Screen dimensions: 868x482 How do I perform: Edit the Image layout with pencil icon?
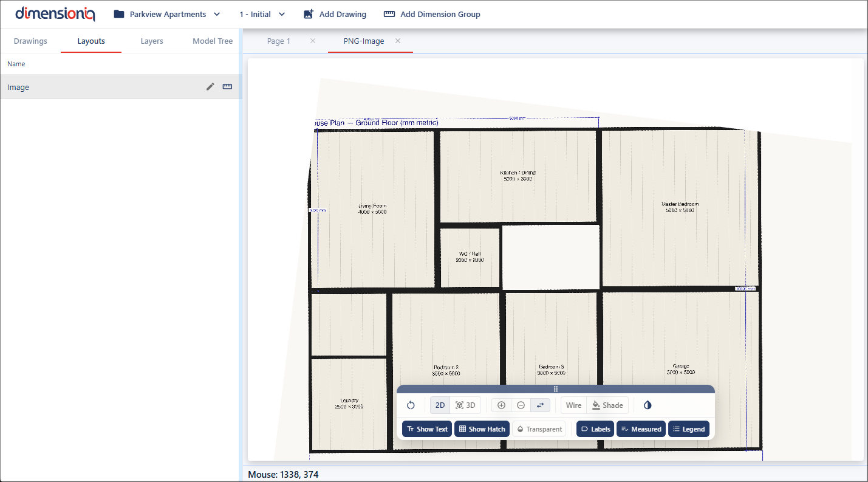(210, 87)
